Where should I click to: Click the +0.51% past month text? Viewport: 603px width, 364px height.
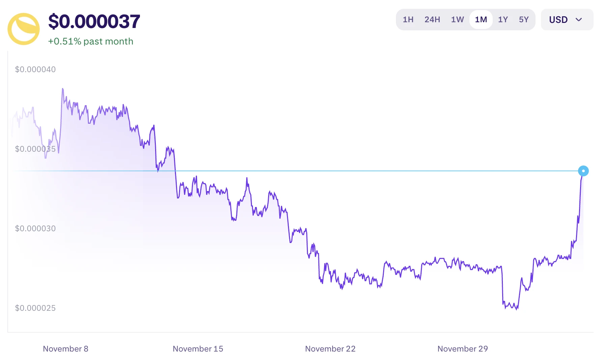pos(91,41)
